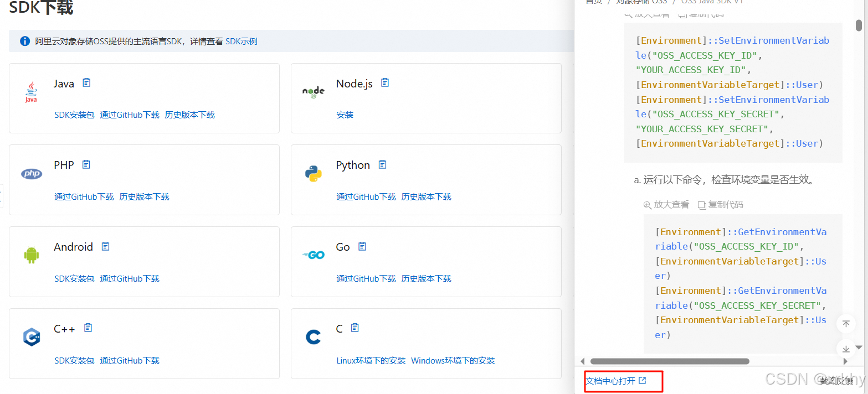Open Python 通过GitHub下载 link

[x=366, y=197]
